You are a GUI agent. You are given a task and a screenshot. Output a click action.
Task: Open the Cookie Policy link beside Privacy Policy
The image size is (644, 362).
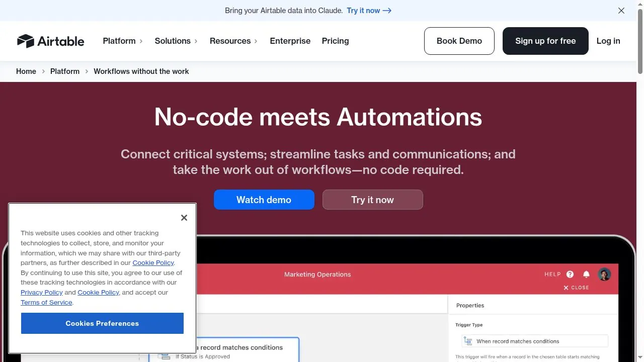[x=98, y=292]
